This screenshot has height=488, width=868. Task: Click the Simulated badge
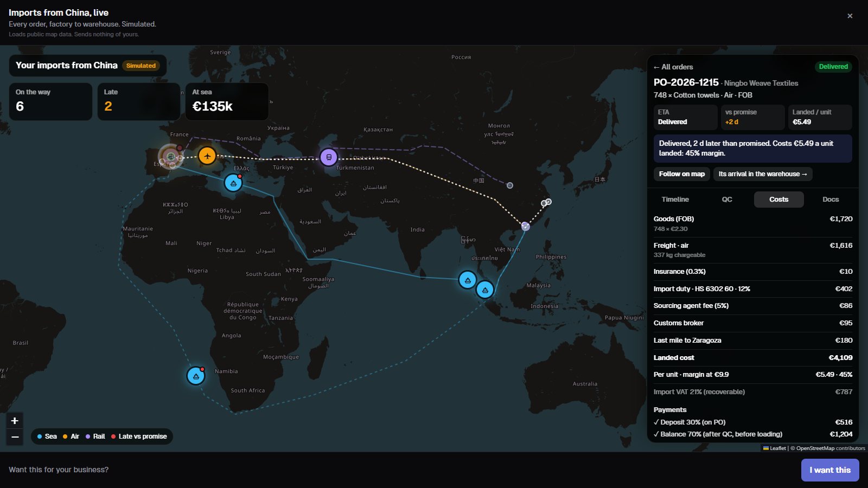click(x=141, y=66)
